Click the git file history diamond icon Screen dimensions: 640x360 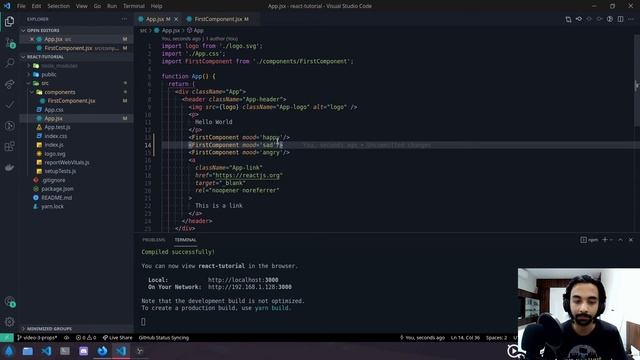[x=579, y=19]
